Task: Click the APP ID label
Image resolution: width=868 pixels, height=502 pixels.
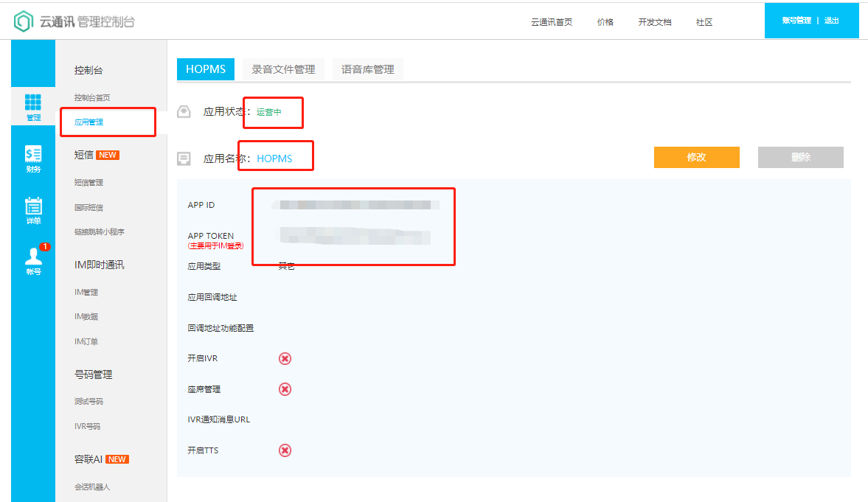Action: [201, 205]
